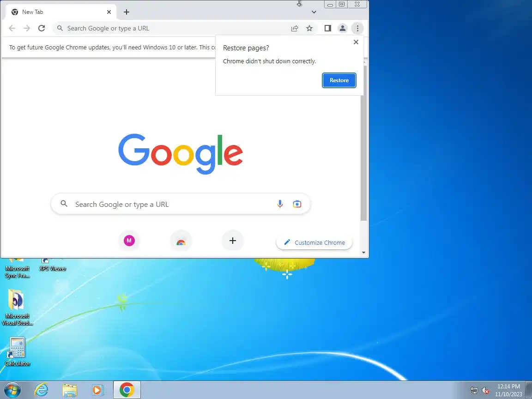
Task: Start voice search with microphone icon
Action: pos(280,204)
